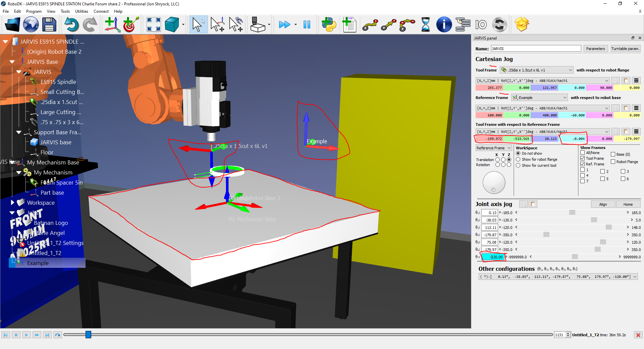Click the Python program icon
The height and width of the screenshot is (349, 644).
tap(329, 24)
